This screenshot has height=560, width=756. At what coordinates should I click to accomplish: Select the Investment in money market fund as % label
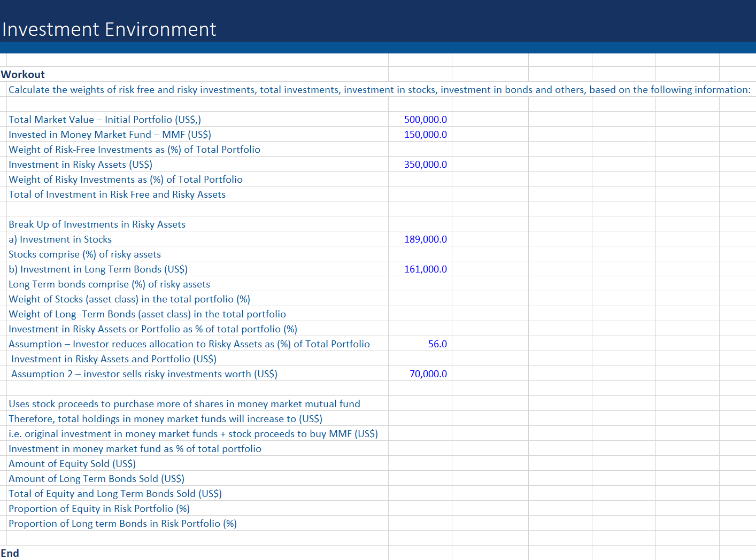pyautogui.click(x=135, y=449)
